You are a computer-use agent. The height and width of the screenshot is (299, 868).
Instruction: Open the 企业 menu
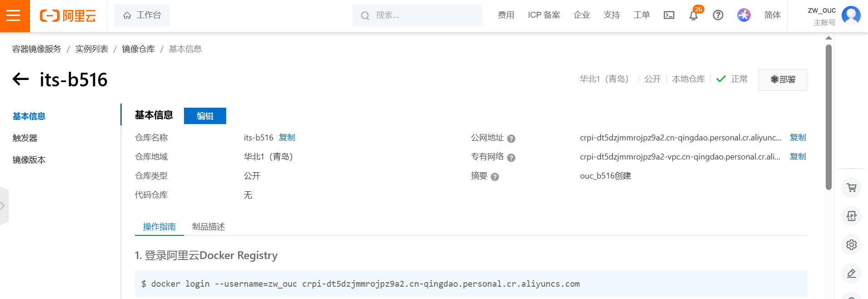[x=582, y=15]
